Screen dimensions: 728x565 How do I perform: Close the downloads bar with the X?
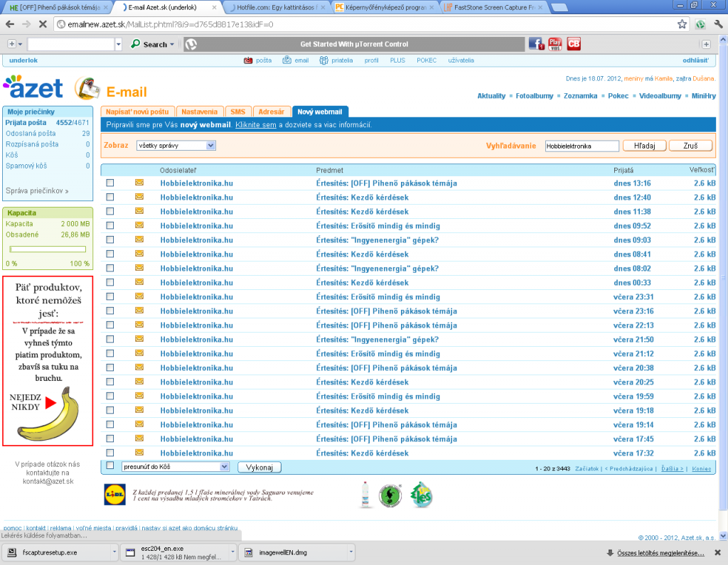pyautogui.click(x=717, y=552)
